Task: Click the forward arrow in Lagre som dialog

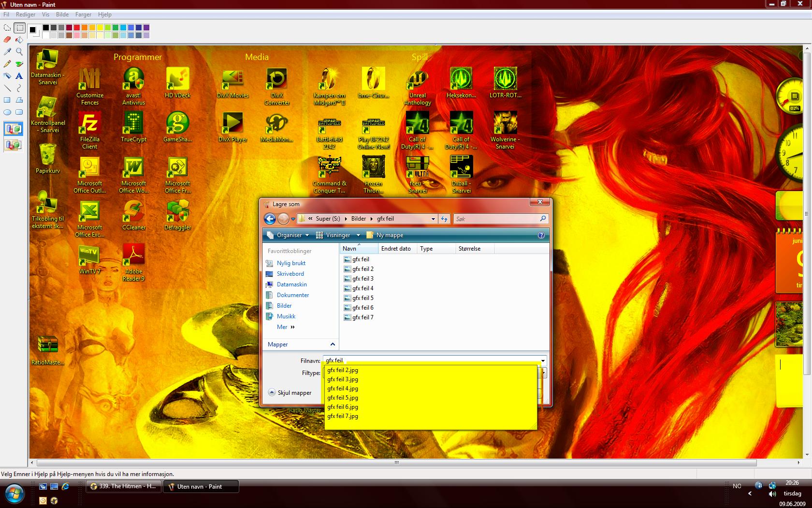Action: tap(283, 219)
